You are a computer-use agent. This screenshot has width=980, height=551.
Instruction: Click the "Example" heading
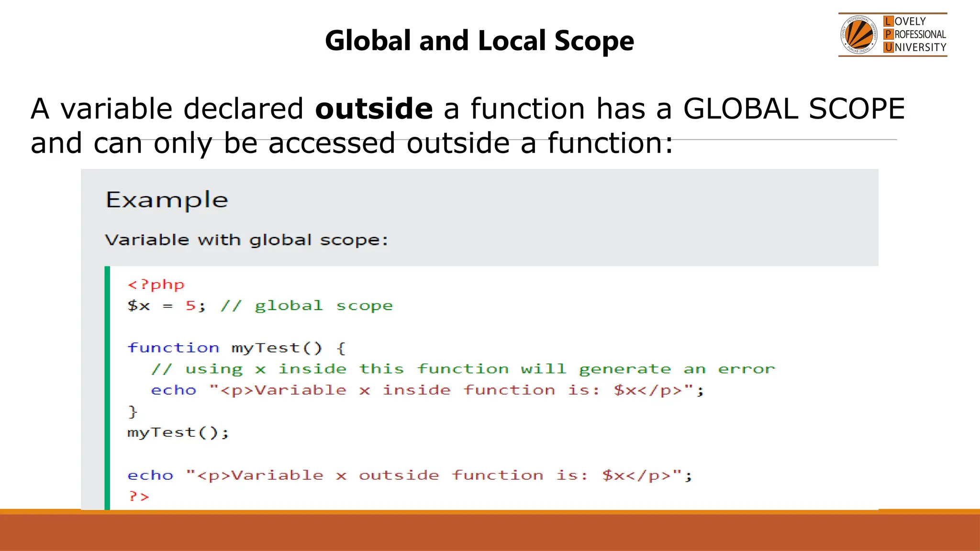[167, 199]
